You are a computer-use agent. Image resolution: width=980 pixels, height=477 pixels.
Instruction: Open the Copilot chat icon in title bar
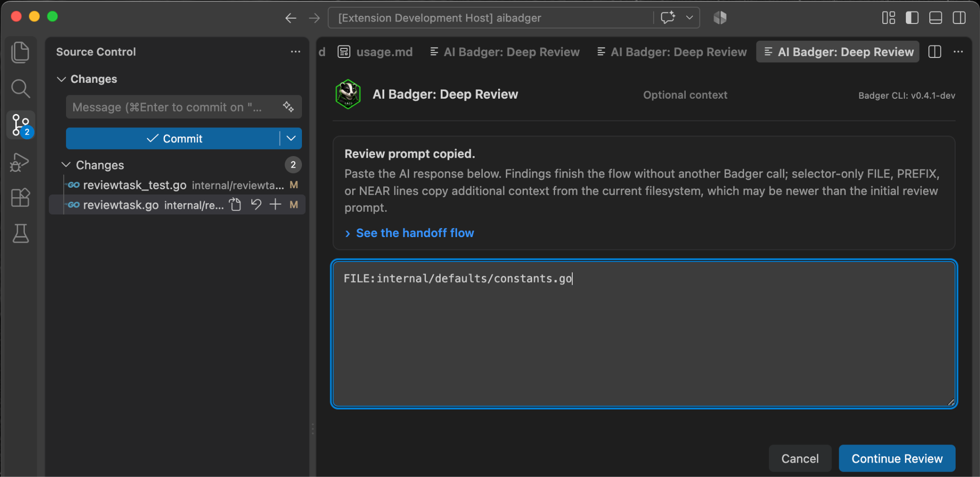668,18
